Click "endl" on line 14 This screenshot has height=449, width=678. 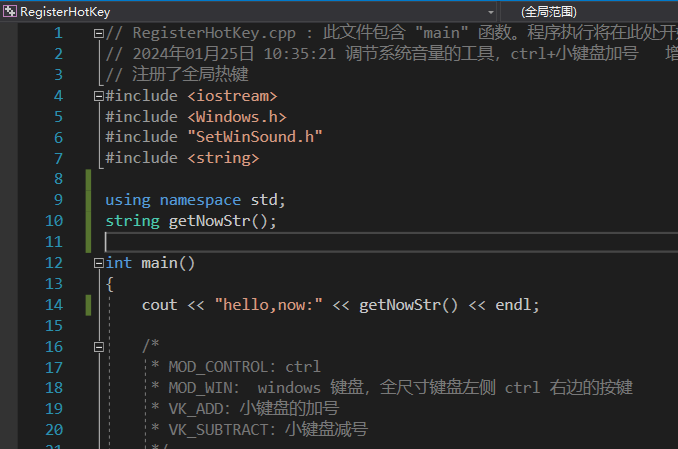[513, 305]
